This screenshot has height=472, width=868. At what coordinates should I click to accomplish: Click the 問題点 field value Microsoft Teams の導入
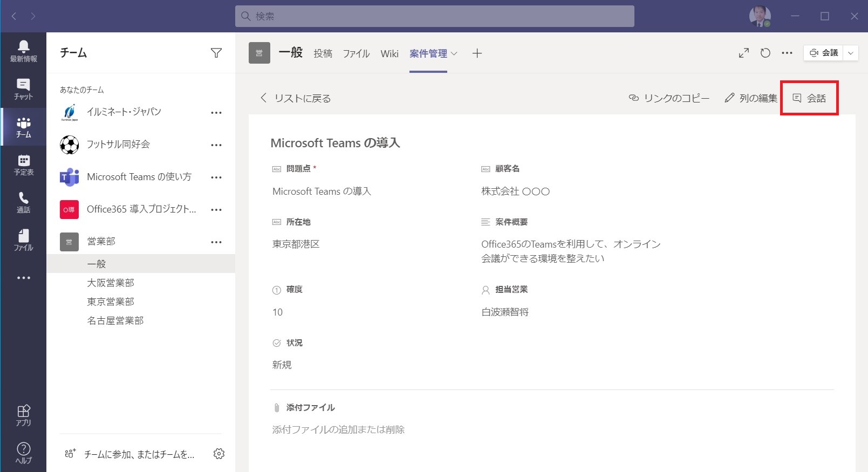pos(322,191)
